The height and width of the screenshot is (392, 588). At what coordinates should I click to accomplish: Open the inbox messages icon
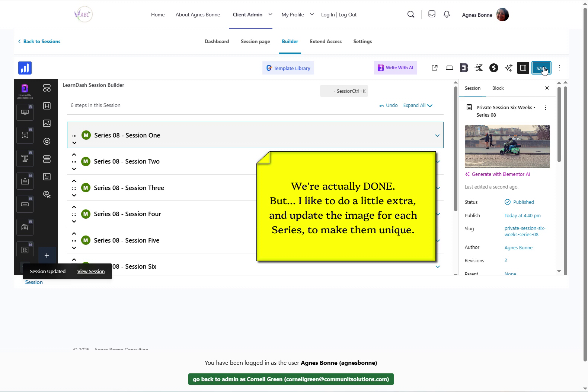(432, 15)
